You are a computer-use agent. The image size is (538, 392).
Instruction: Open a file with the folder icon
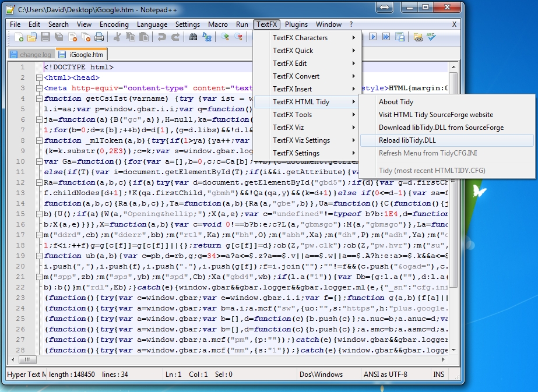click(31, 37)
